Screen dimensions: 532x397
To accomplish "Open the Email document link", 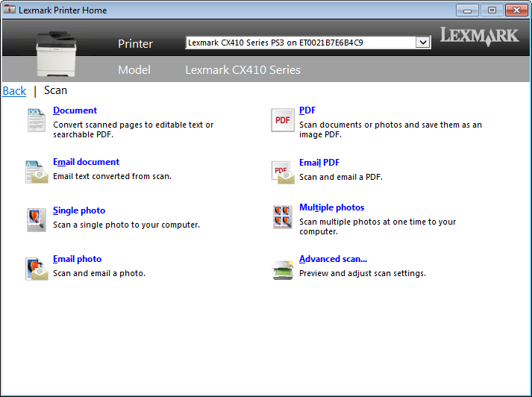I will point(86,162).
